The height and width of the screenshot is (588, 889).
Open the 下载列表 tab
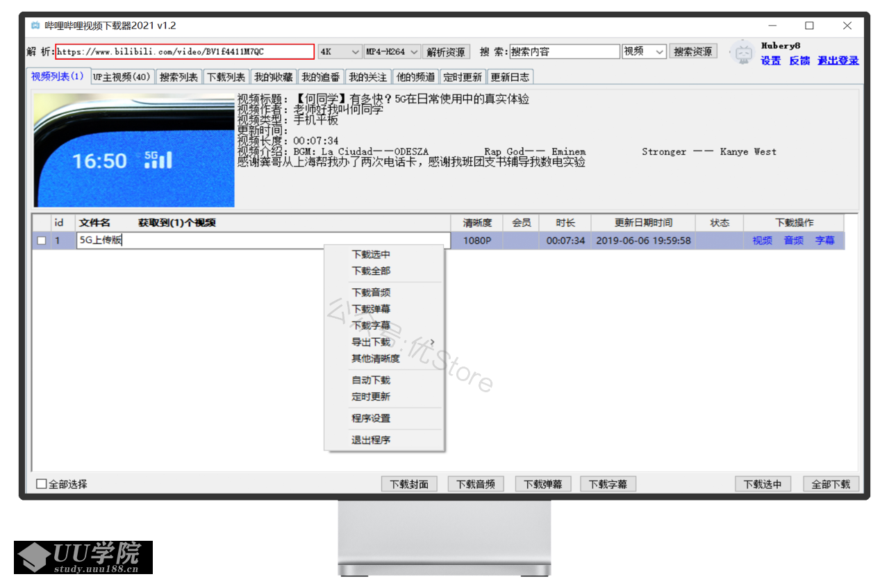(226, 77)
